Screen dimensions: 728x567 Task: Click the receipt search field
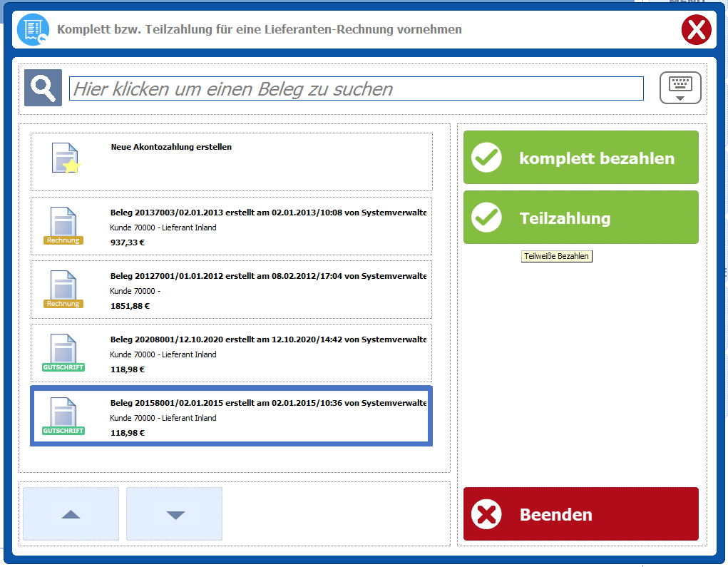356,88
